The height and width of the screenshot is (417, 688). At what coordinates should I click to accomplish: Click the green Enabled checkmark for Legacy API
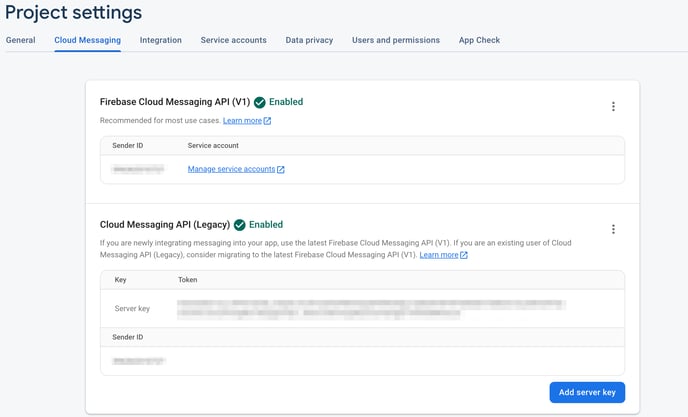(240, 225)
